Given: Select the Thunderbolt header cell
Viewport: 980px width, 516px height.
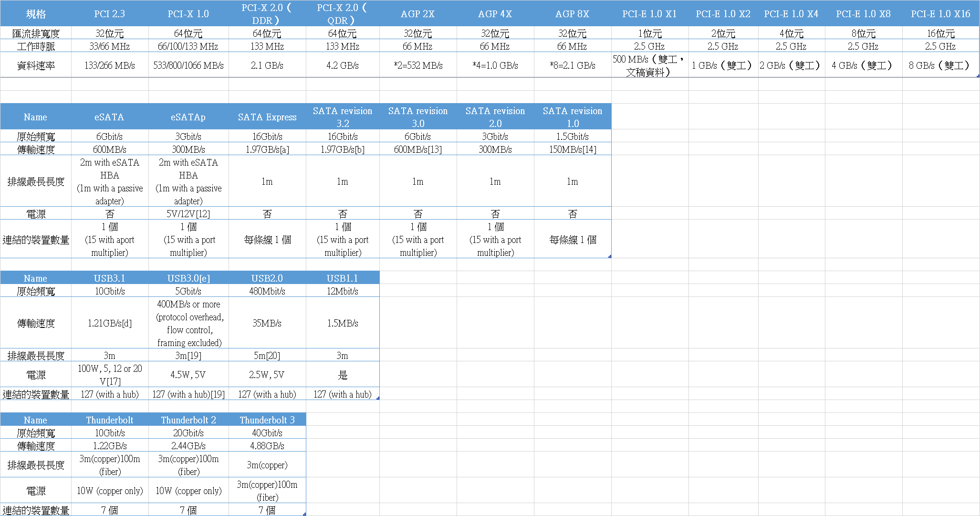Looking at the screenshot, I should coord(110,420).
